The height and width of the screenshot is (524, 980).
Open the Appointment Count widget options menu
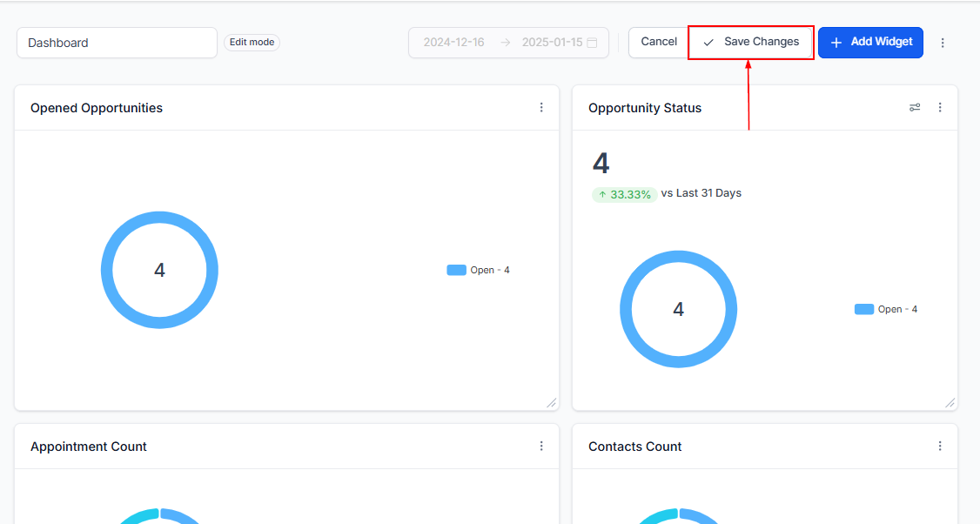(x=541, y=446)
